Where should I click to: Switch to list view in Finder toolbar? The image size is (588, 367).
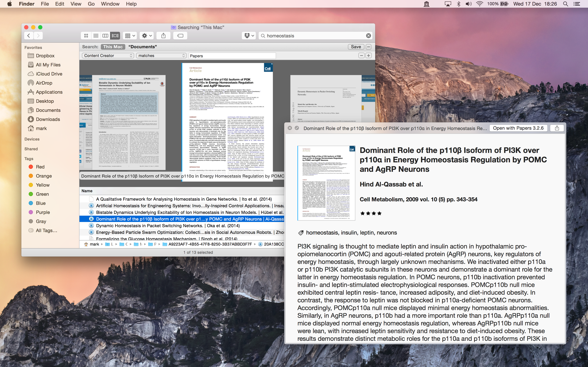96,36
